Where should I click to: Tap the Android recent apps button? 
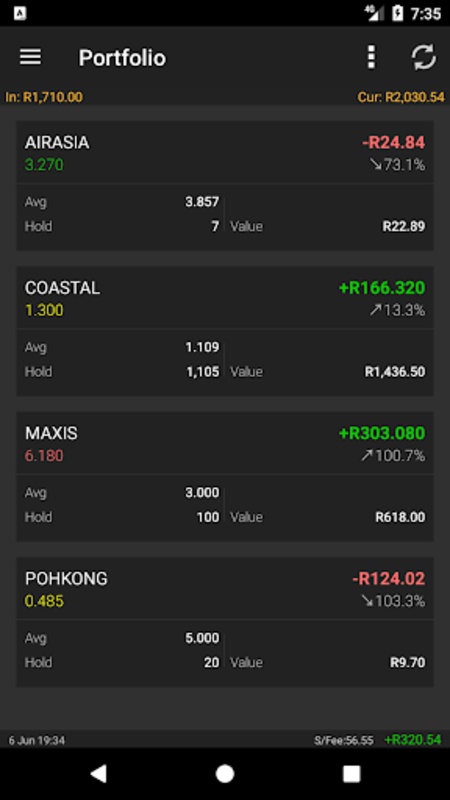click(351, 773)
